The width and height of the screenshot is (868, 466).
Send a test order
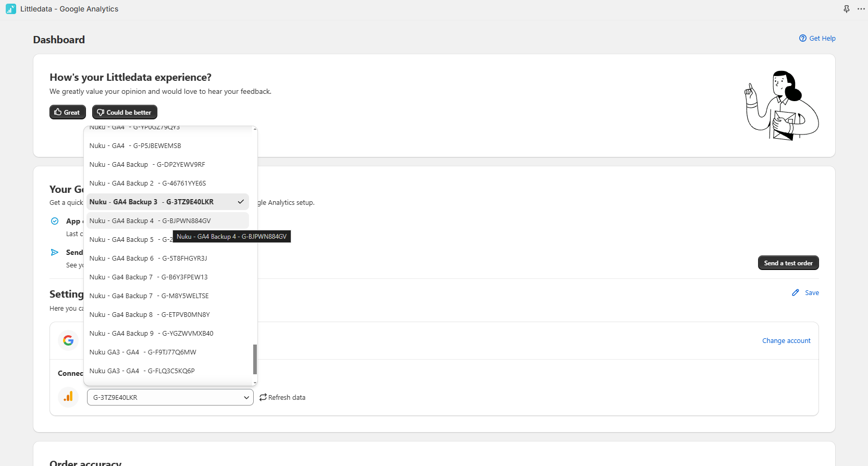788,263
